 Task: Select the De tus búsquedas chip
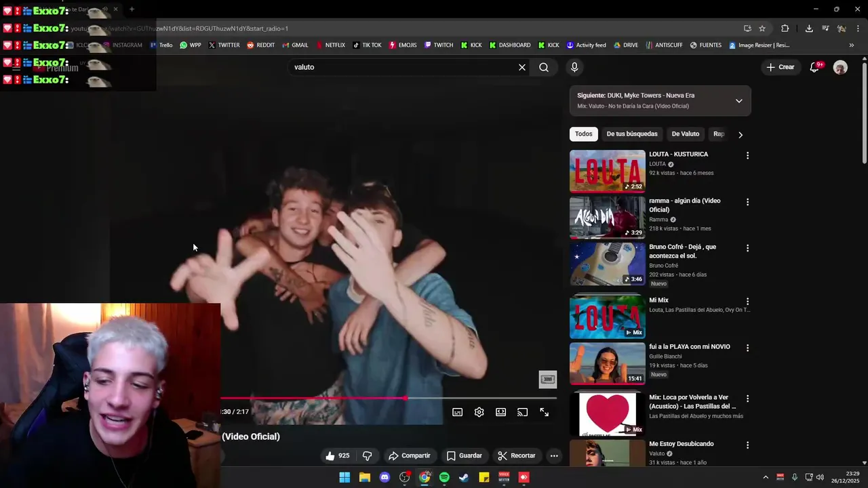point(632,134)
